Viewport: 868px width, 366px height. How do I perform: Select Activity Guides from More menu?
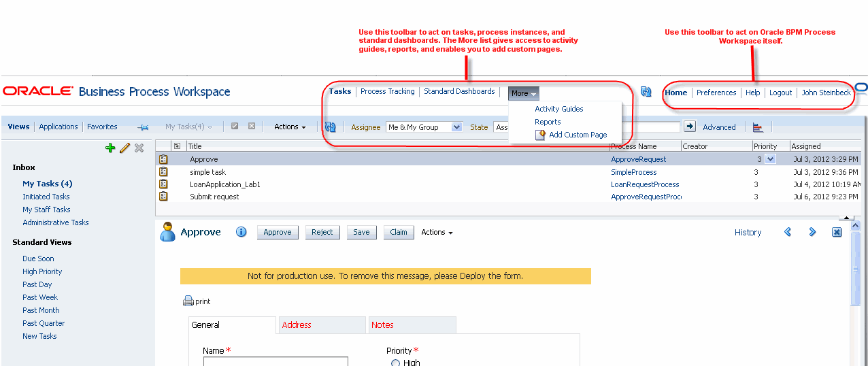coord(559,109)
